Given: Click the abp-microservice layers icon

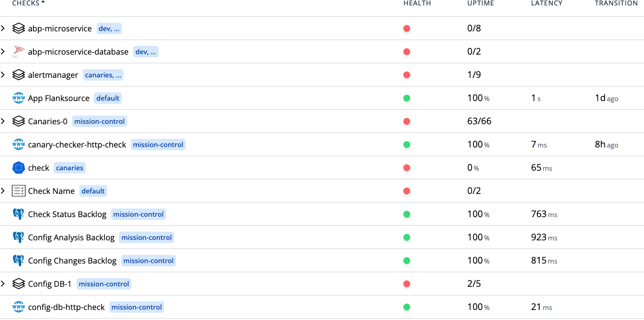Looking at the screenshot, I should pos(18,29).
